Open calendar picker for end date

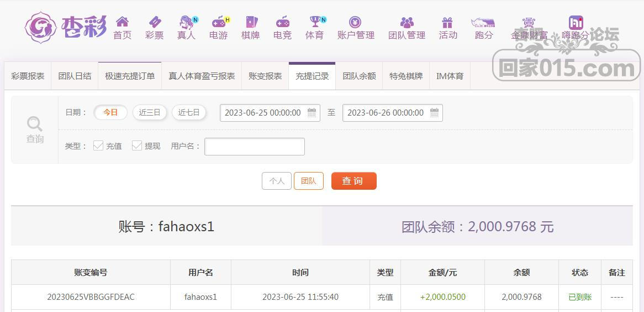pos(434,112)
